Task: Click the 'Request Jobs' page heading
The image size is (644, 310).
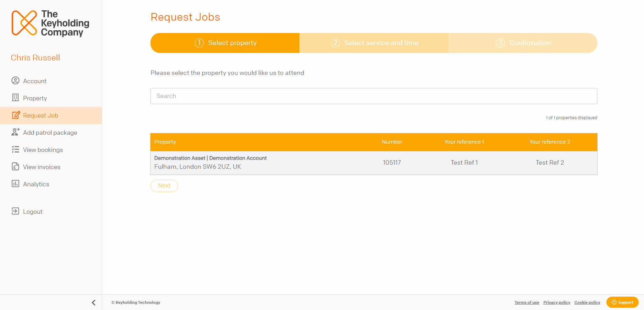Action: tap(185, 17)
